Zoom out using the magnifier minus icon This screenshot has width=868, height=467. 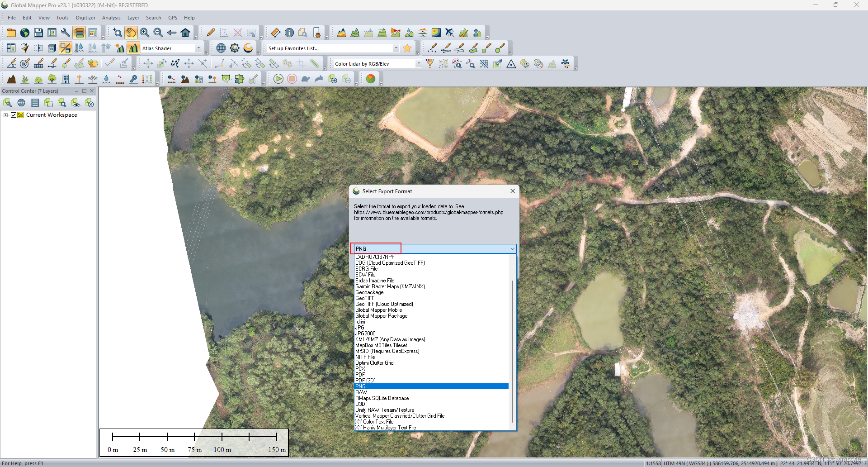(x=158, y=33)
